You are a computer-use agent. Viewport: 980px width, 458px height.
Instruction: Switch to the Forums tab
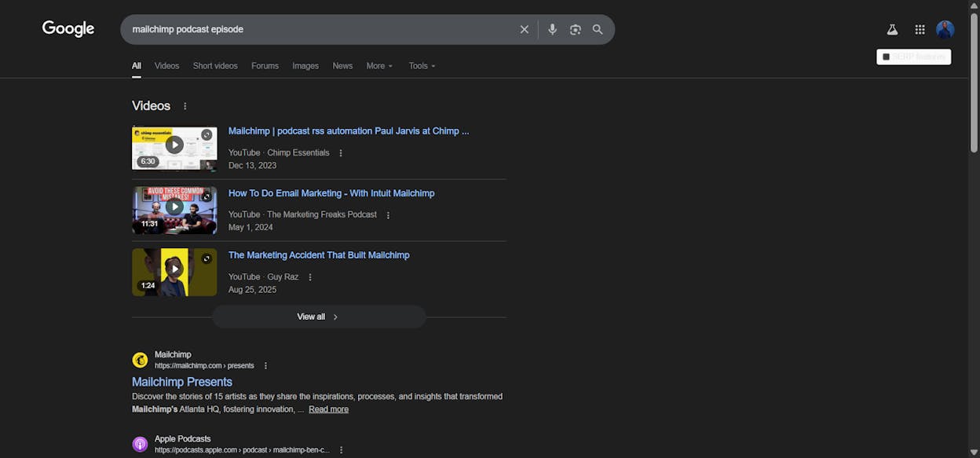(265, 66)
